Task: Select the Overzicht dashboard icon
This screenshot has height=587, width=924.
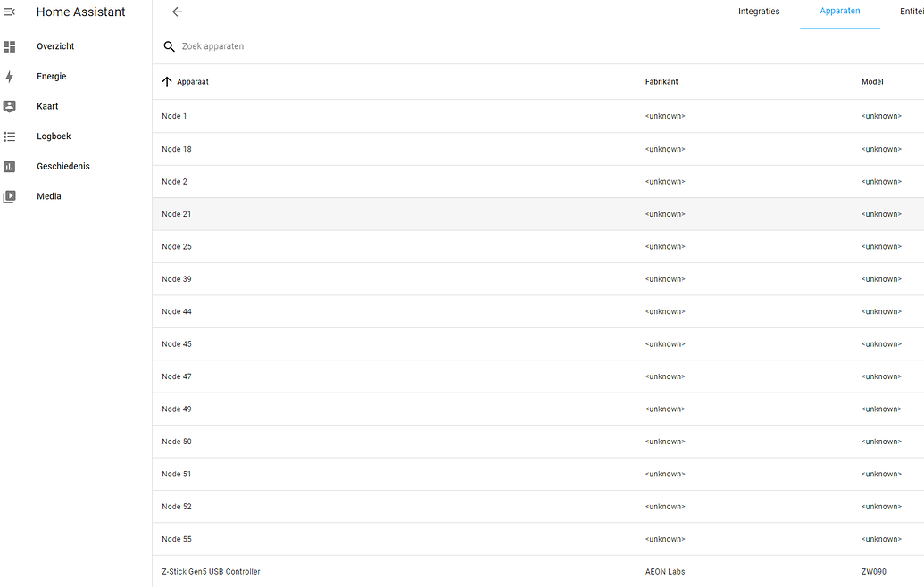Action: (10, 45)
